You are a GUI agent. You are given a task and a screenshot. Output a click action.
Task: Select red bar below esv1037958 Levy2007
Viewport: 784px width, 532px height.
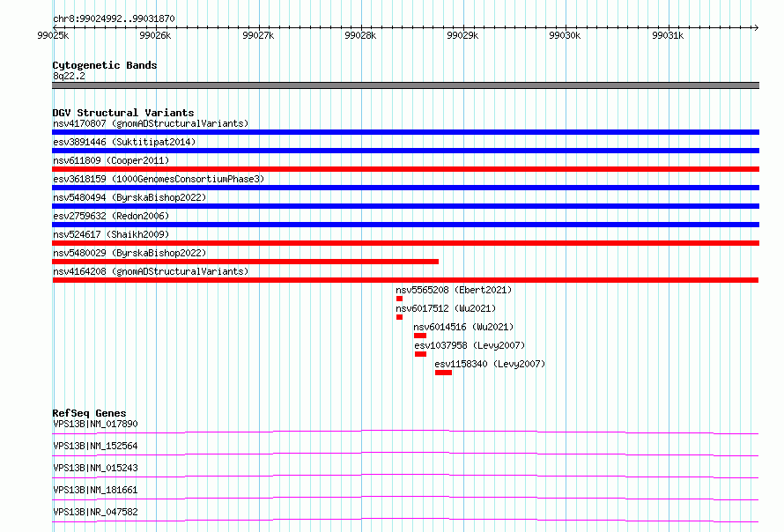point(420,354)
